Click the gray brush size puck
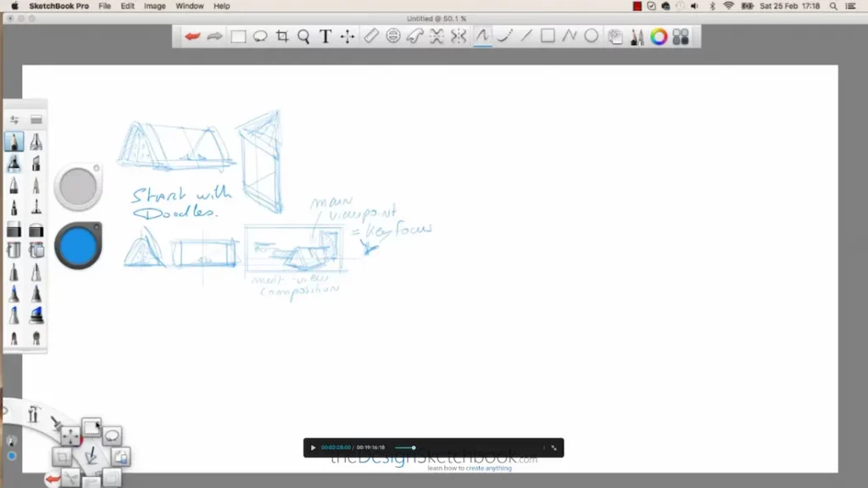 (77, 187)
